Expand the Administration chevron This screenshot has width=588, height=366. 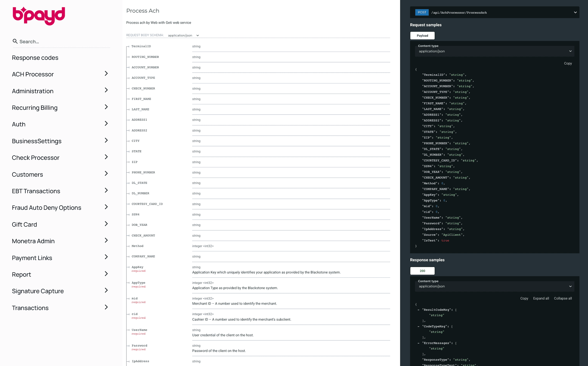(106, 90)
